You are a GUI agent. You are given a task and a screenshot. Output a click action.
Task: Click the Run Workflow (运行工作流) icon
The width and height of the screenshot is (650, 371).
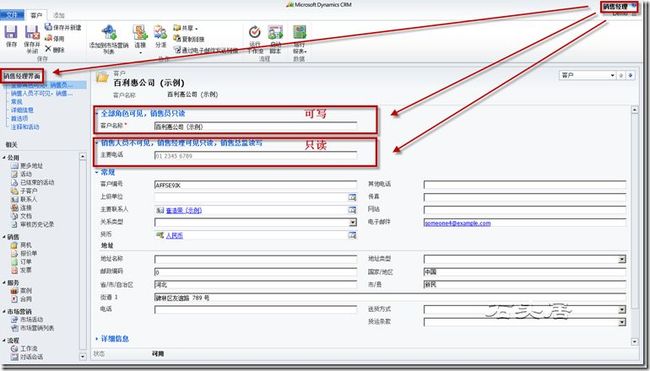pyautogui.click(x=254, y=32)
